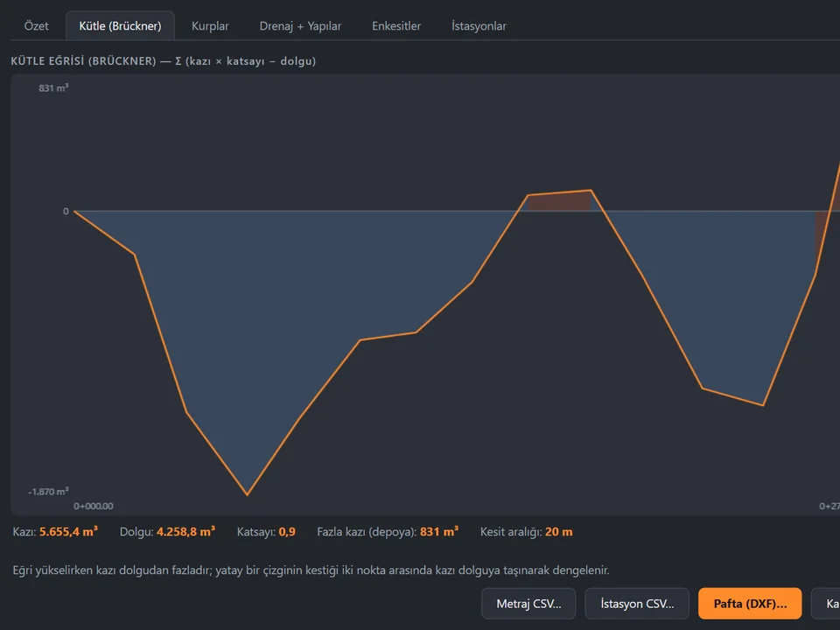
Task: Select the Kütle (Brückner) tab
Action: pyautogui.click(x=120, y=25)
